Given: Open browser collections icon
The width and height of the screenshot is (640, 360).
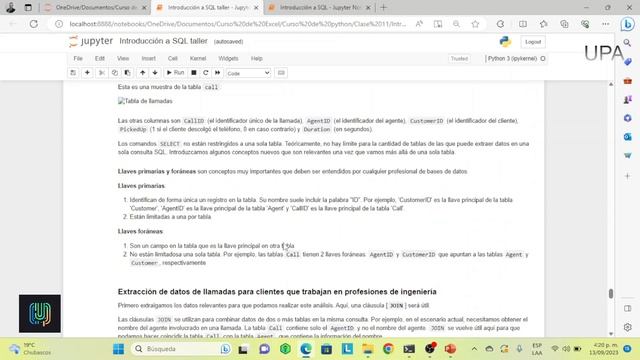Looking at the screenshot, I should click(x=564, y=24).
